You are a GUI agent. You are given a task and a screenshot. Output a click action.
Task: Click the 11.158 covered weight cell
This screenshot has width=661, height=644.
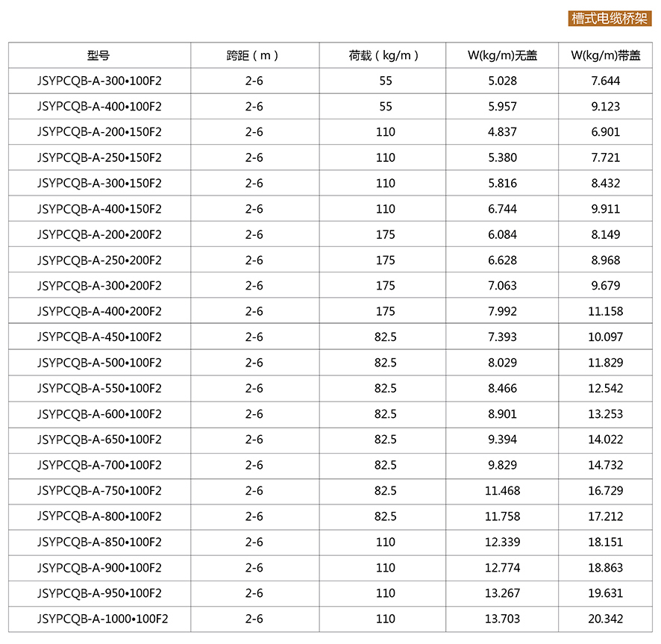pos(605,311)
